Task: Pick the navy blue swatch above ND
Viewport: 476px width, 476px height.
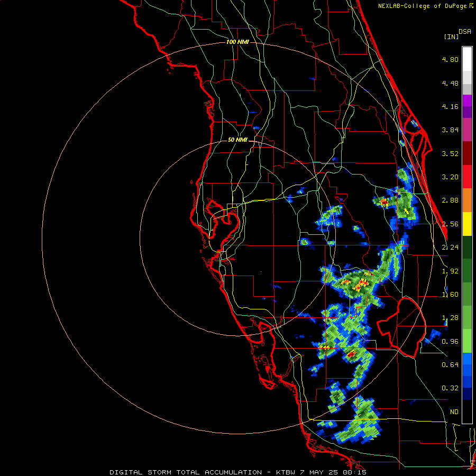Action: 467,393
